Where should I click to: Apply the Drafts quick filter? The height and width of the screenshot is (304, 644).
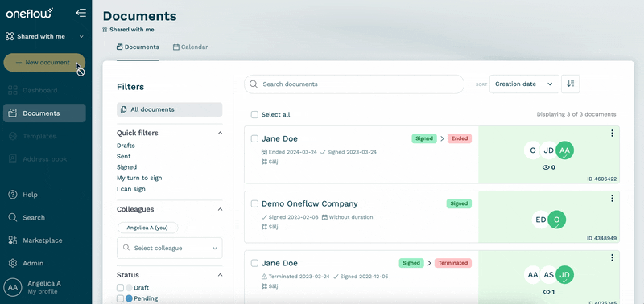(x=126, y=146)
